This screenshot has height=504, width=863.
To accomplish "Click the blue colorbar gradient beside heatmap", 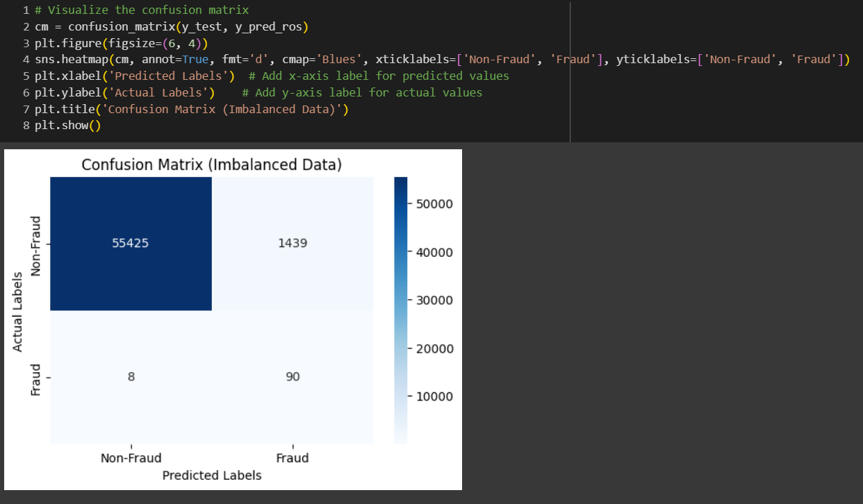I will point(400,310).
